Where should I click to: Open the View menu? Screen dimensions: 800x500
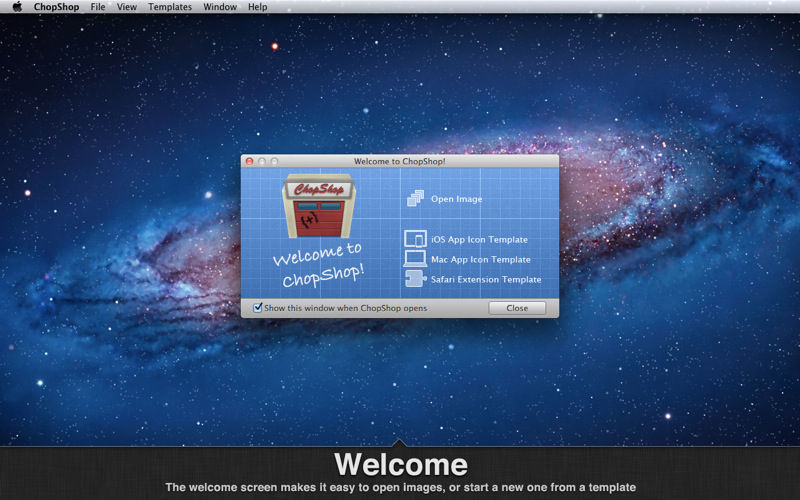(x=127, y=7)
